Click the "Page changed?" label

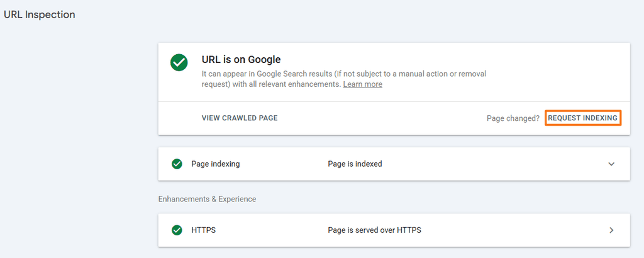(513, 118)
